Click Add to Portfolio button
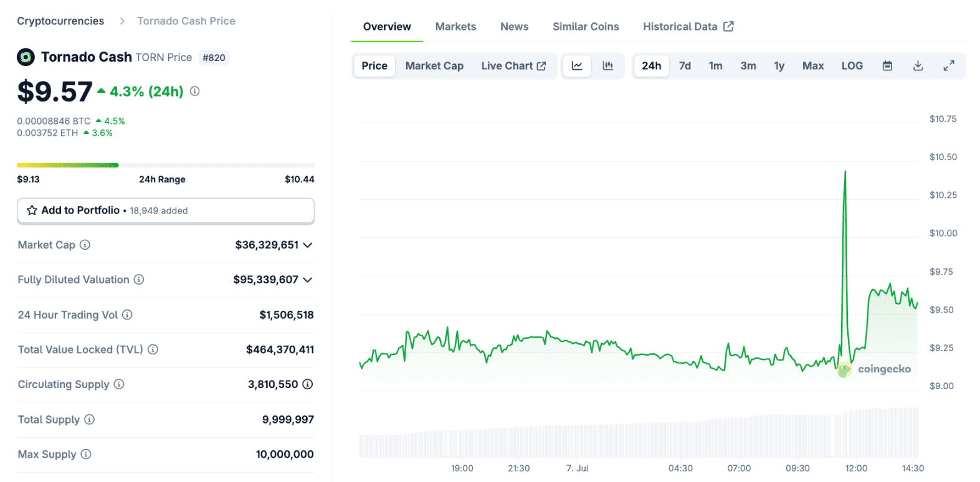This screenshot has width=980, height=482. coord(166,210)
